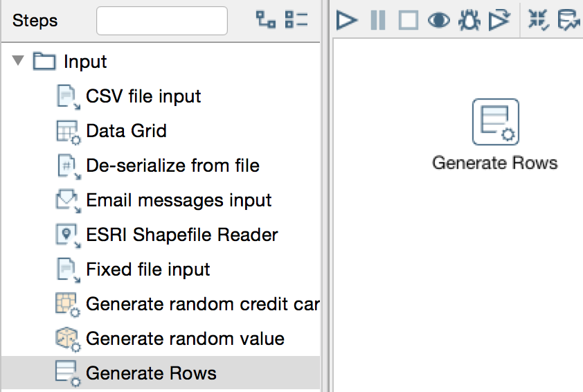Debug the transformation with the bug icon

tap(469, 20)
